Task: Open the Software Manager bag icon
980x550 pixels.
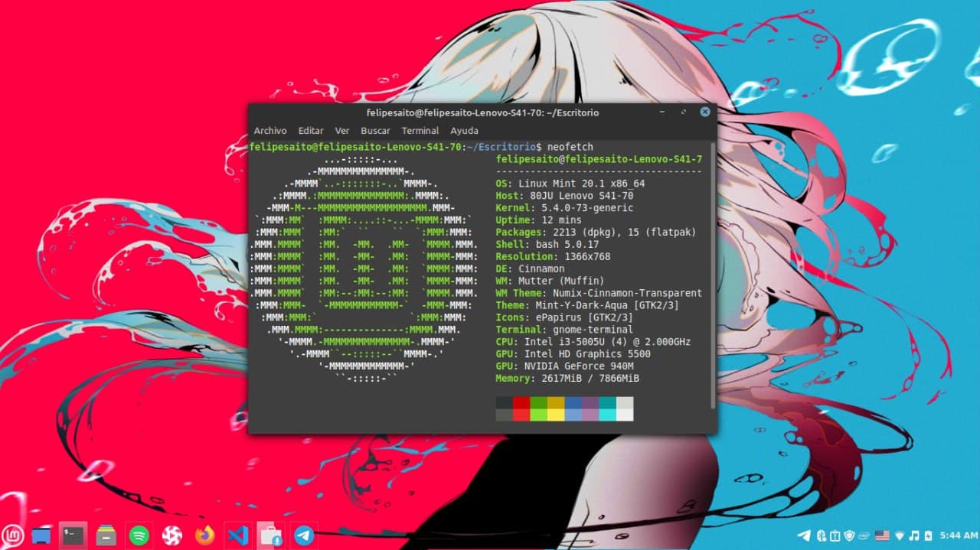Action: 269,535
